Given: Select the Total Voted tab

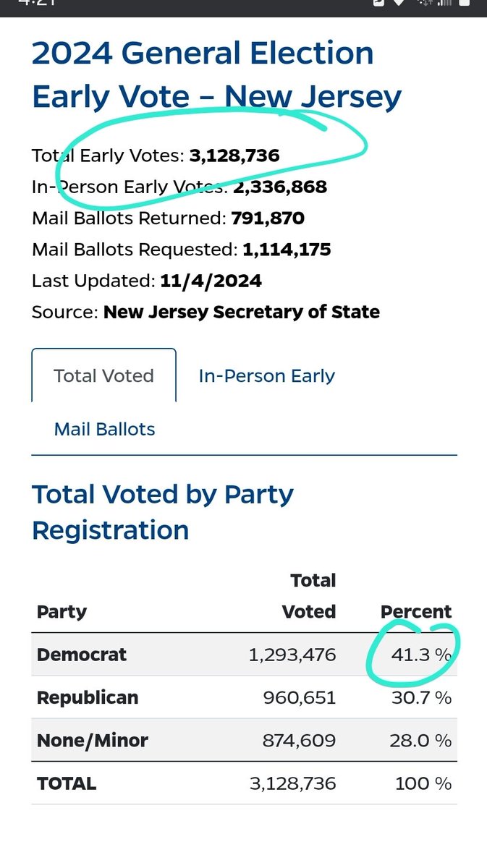Looking at the screenshot, I should 103,375.
